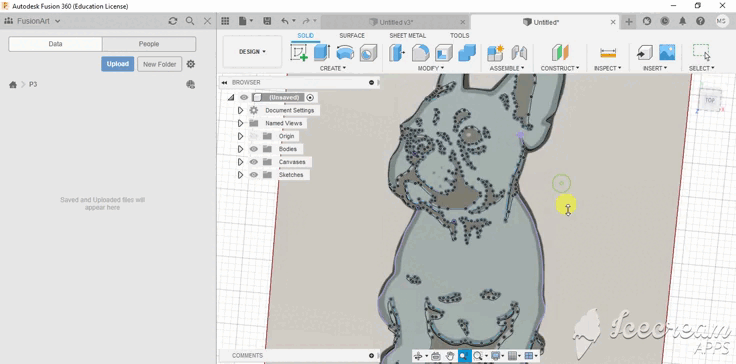Switch to the TOOLS tab
Screen dimensions: 736x364
tap(460, 36)
